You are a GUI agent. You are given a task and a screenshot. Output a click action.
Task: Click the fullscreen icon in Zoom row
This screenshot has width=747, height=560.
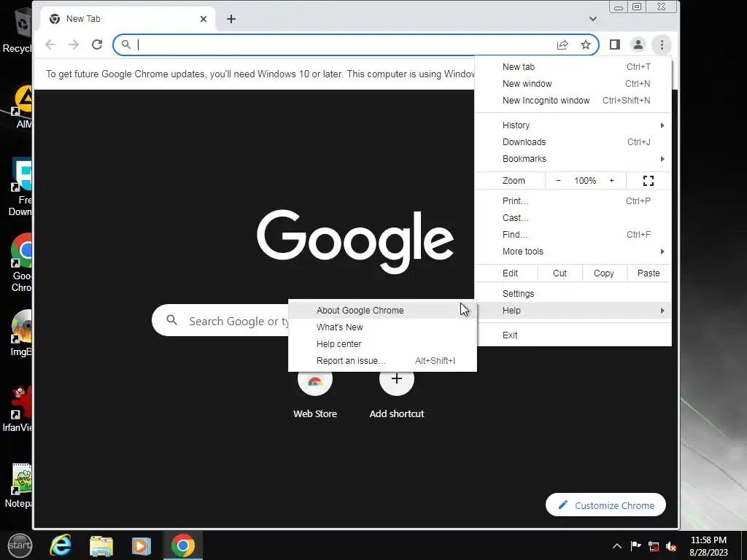649,181
